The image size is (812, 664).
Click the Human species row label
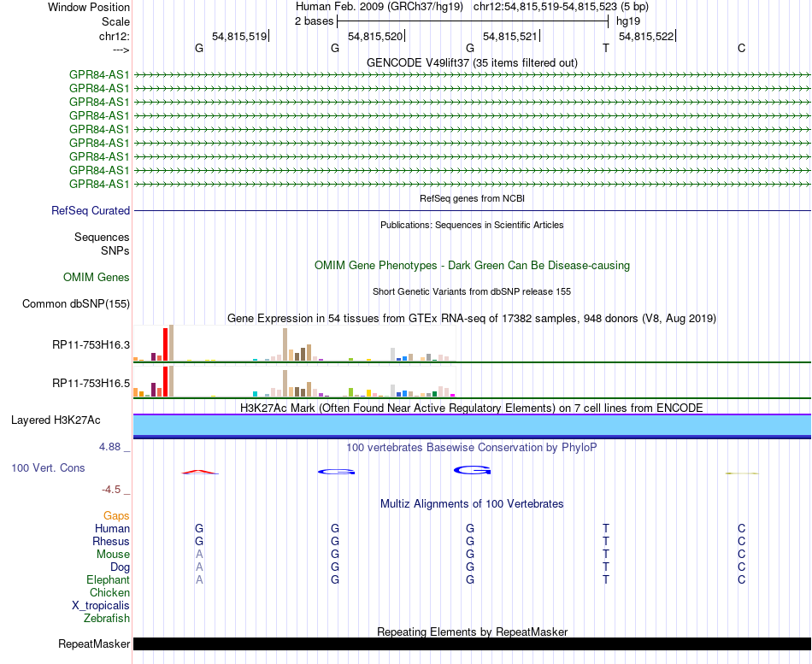112,529
